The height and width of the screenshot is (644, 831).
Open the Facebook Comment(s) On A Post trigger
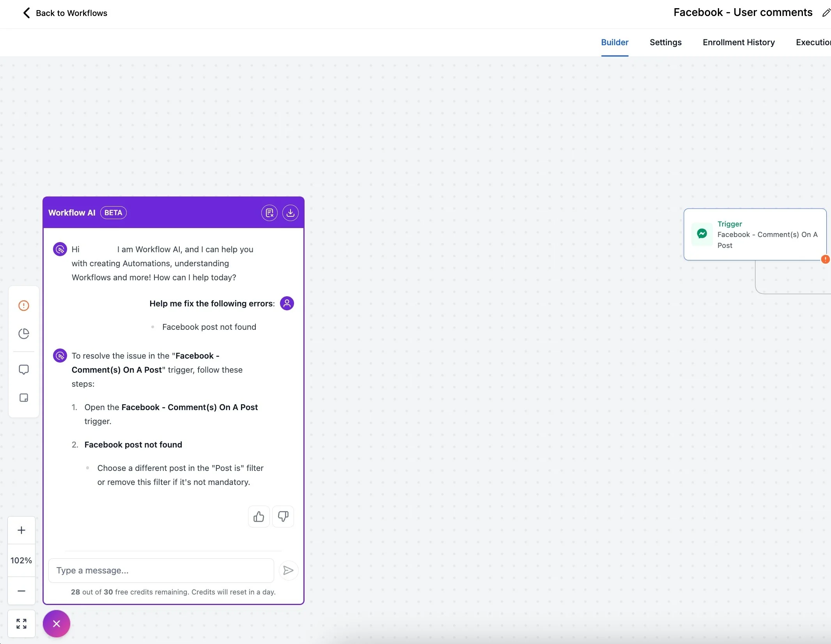[x=755, y=234]
